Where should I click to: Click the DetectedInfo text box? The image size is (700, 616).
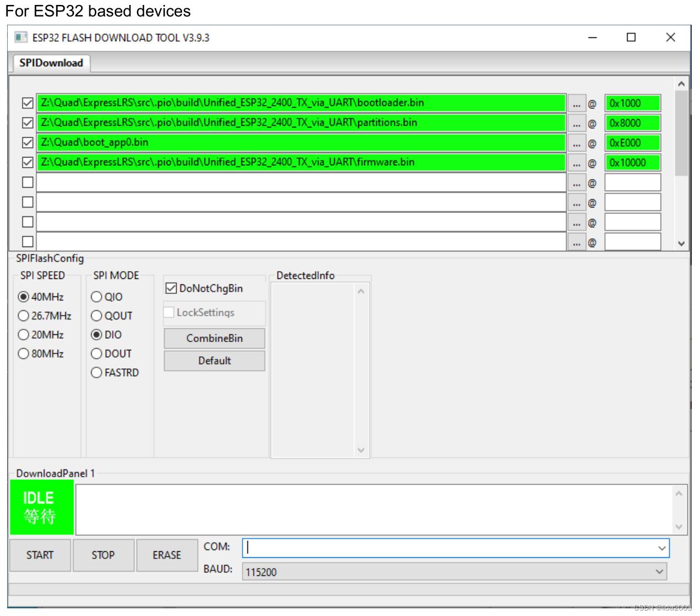pos(319,369)
